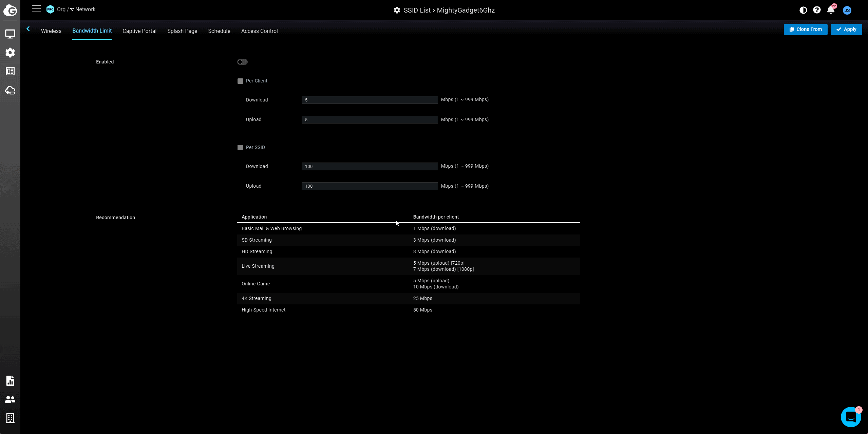Toggle dark/light theme contrast icon
868x434 pixels.
[x=803, y=10]
